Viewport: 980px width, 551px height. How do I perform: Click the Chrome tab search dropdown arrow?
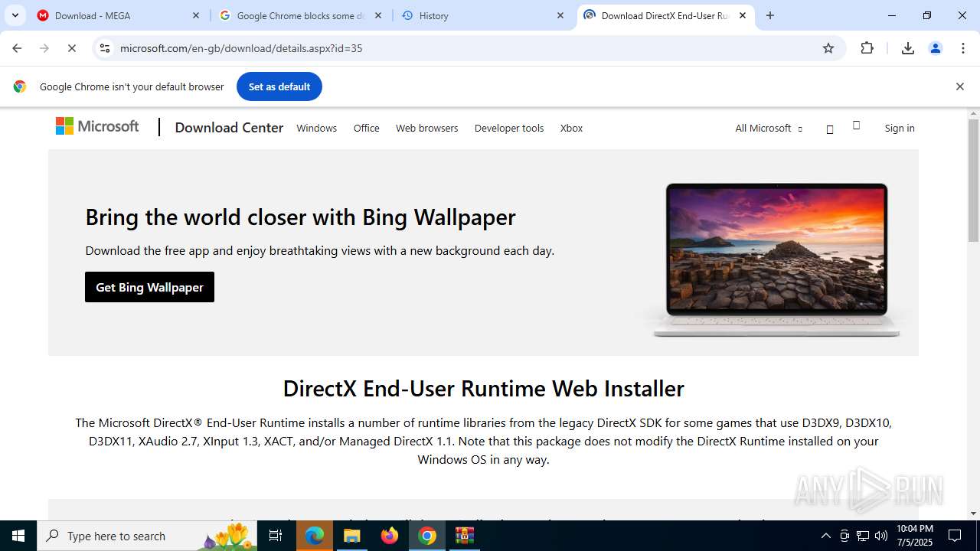point(15,15)
